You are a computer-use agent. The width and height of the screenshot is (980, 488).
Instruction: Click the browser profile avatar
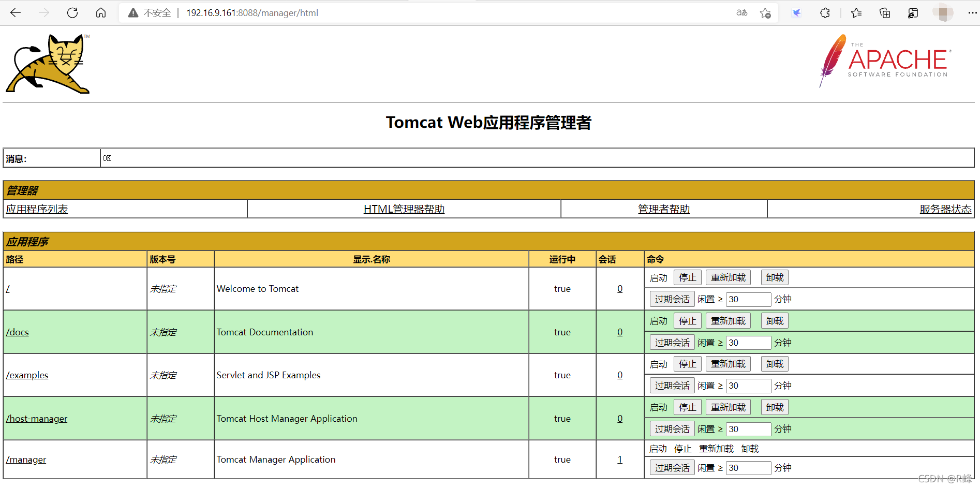click(x=943, y=12)
